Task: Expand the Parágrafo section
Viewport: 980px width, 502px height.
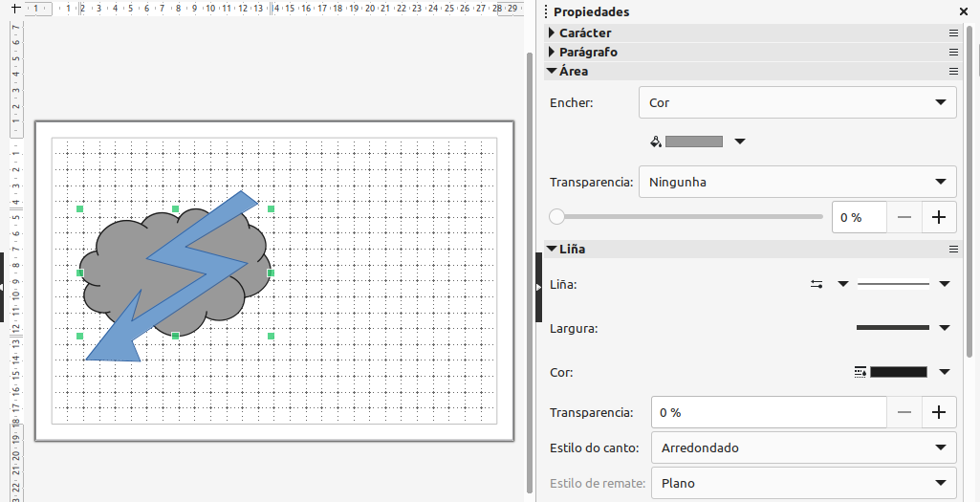Action: click(552, 52)
